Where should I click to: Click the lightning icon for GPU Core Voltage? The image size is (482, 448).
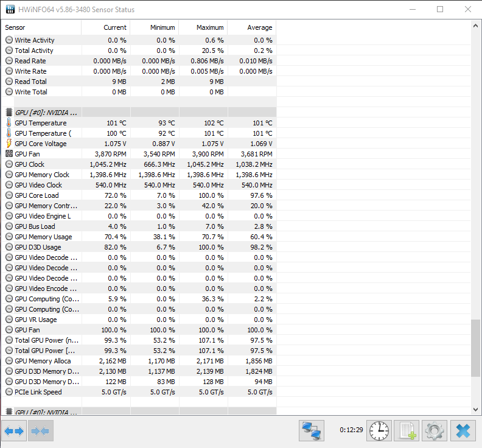click(x=9, y=143)
